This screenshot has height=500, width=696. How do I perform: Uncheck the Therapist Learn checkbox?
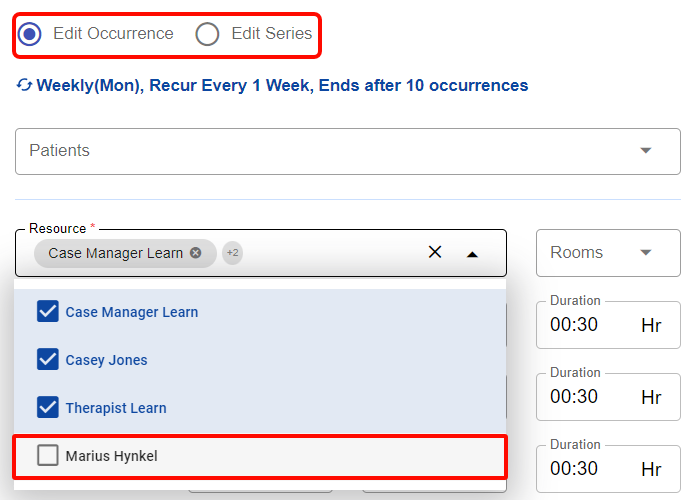coord(48,408)
